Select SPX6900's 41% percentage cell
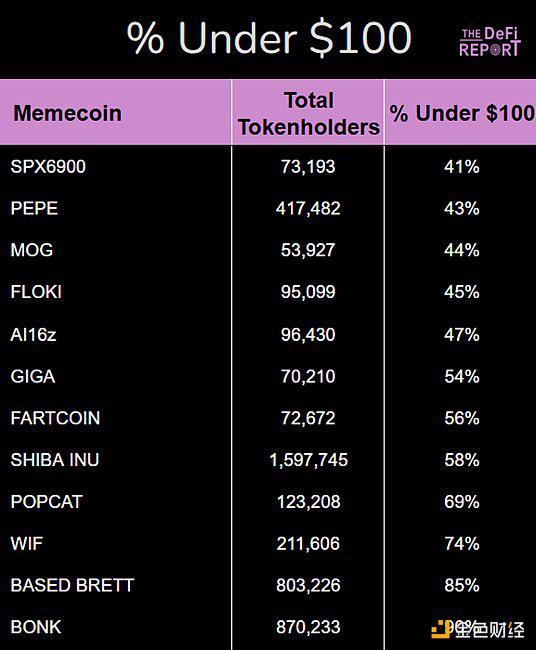 (x=462, y=167)
